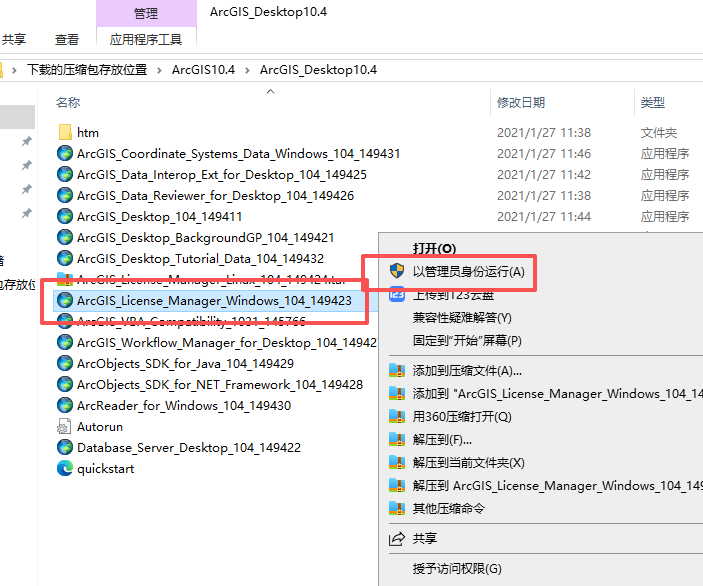Open the 管理 ribbon tab
This screenshot has width=703, height=586.
(146, 13)
